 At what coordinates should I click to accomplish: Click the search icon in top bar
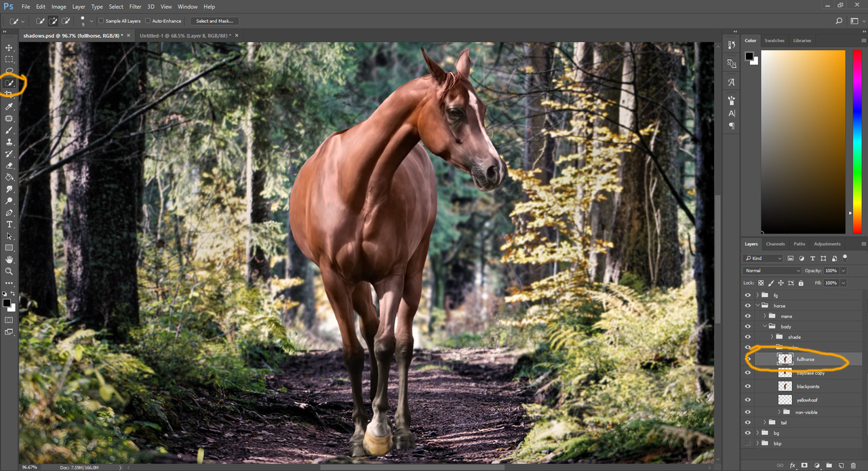click(840, 21)
